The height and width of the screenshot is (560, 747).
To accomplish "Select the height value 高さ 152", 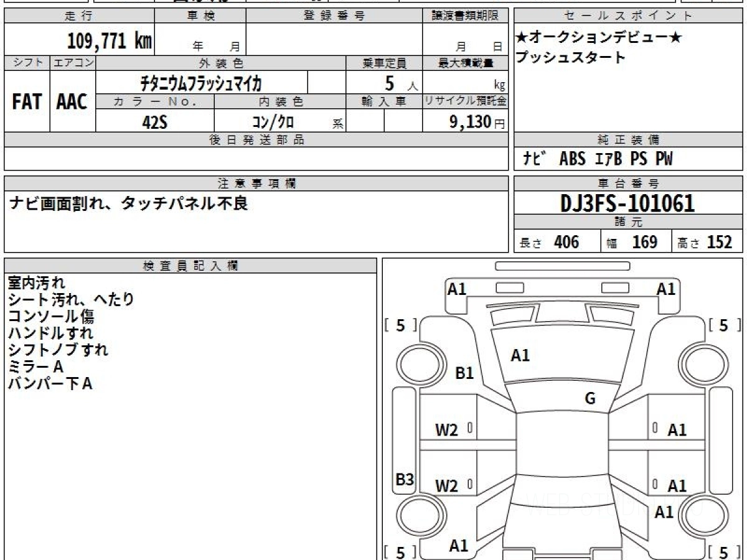I will coord(706,242).
